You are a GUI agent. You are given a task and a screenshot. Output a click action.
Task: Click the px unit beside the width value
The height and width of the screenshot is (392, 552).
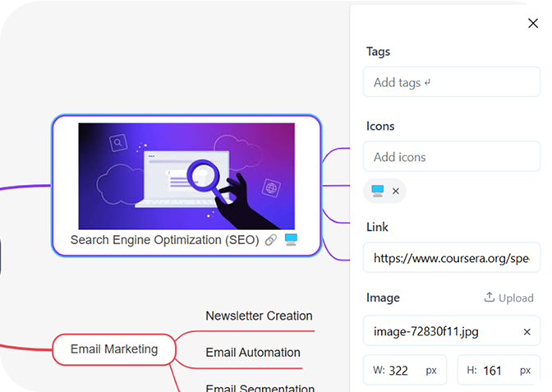coord(431,371)
